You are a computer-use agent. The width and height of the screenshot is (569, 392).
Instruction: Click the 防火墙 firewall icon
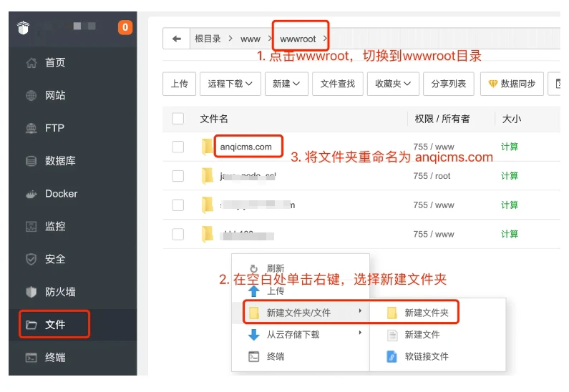coord(31,292)
